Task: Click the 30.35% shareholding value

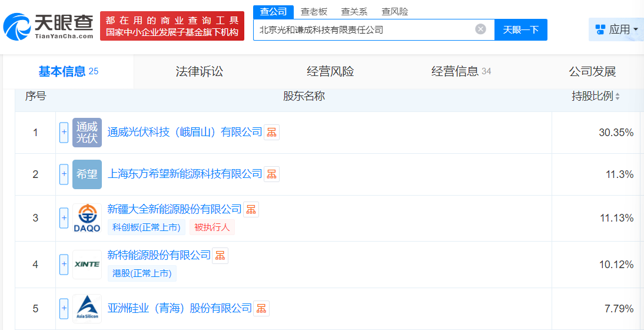Action: tap(616, 133)
